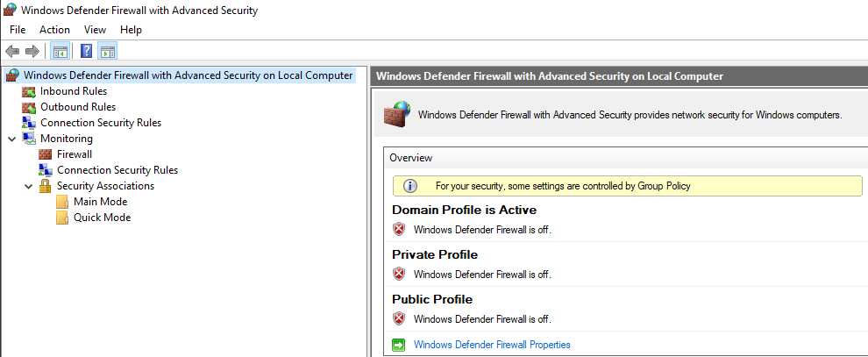The height and width of the screenshot is (357, 868).
Task: Select Inbound Rules in the tree
Action: click(74, 91)
